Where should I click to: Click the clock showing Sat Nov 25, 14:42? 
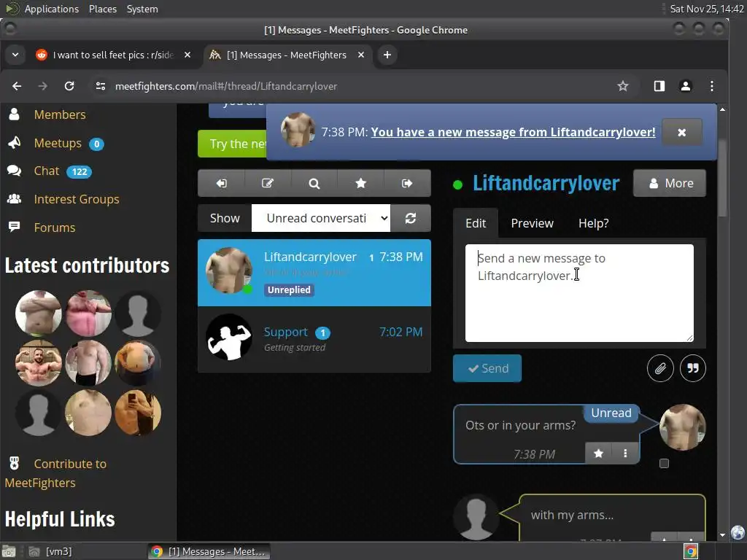coord(706,9)
